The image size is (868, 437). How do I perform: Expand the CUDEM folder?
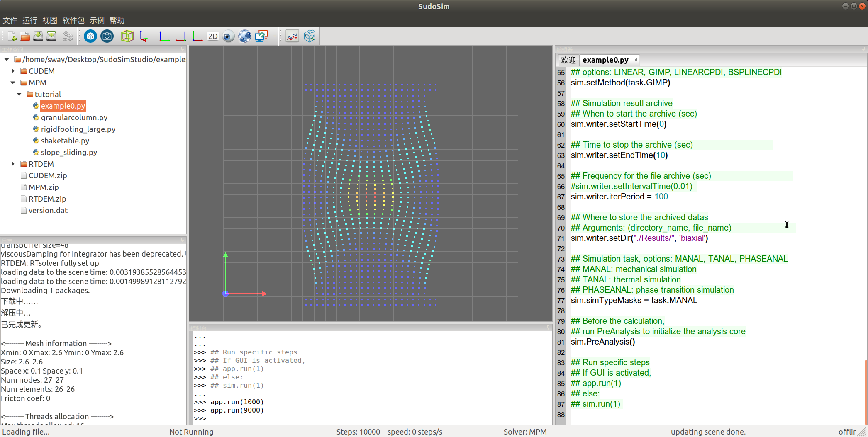pos(13,71)
